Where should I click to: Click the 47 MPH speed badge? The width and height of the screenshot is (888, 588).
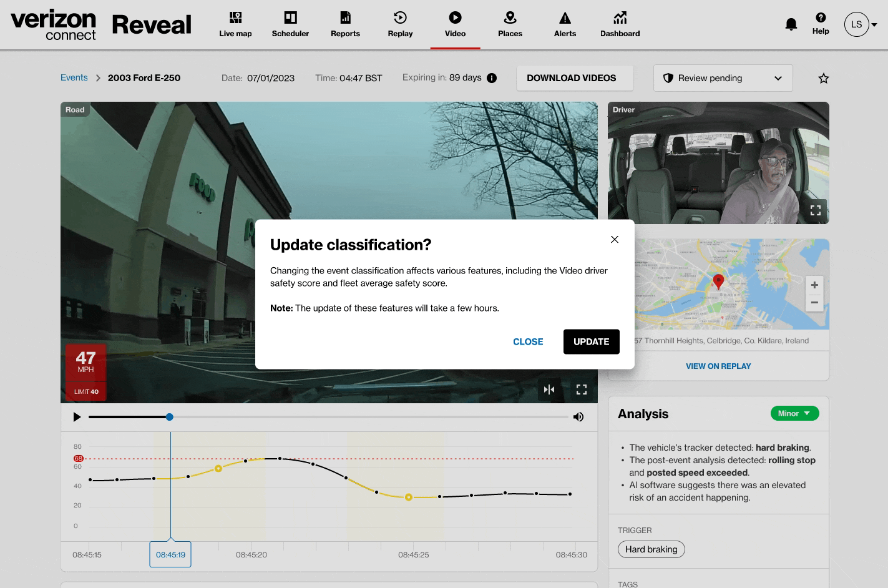[86, 363]
